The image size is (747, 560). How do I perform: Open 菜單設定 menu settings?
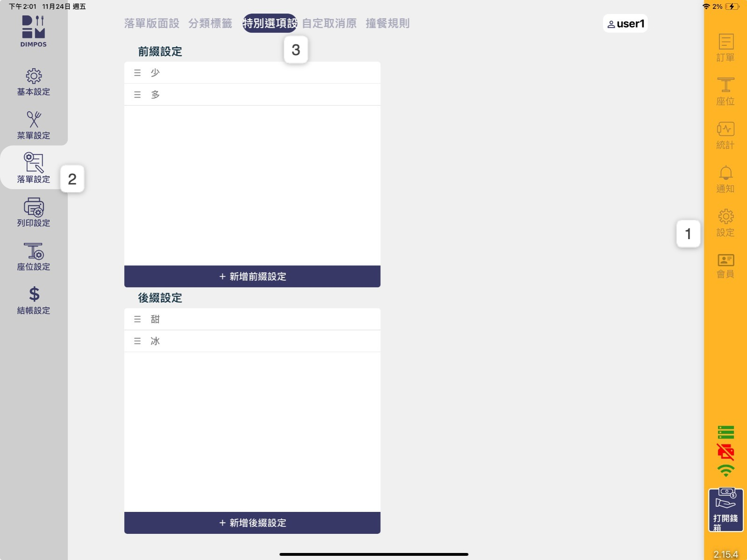(x=34, y=125)
